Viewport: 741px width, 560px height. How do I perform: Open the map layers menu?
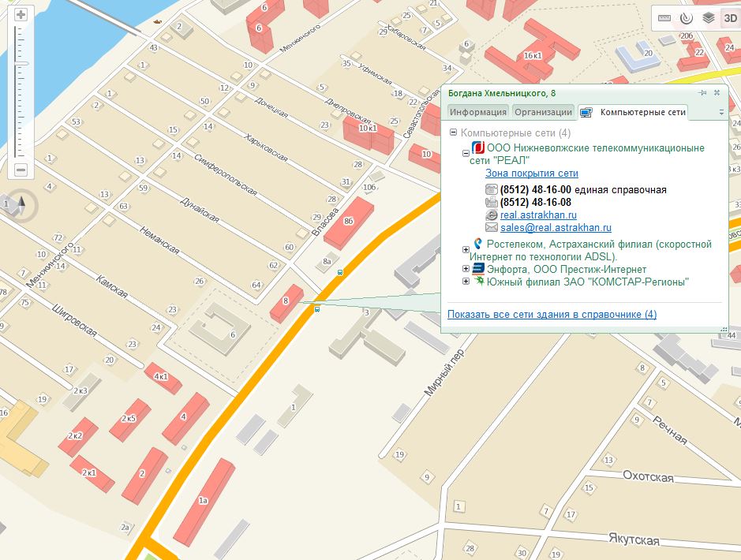[708, 18]
